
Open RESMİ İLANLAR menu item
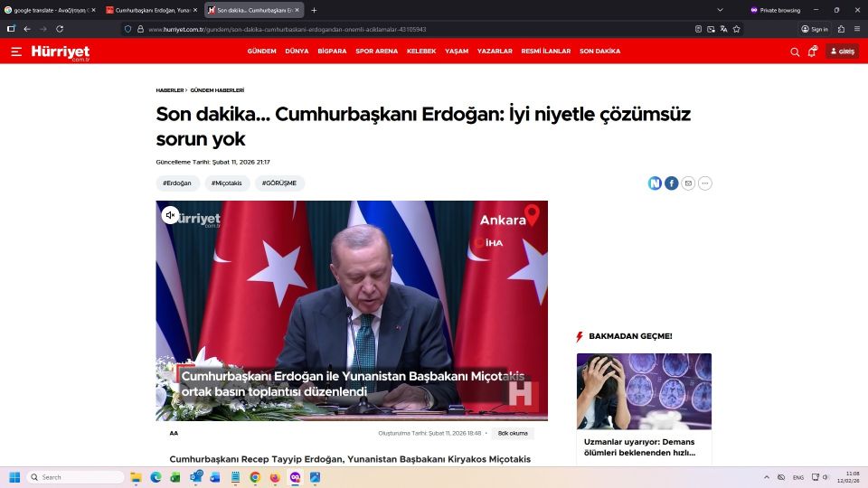[x=546, y=51]
